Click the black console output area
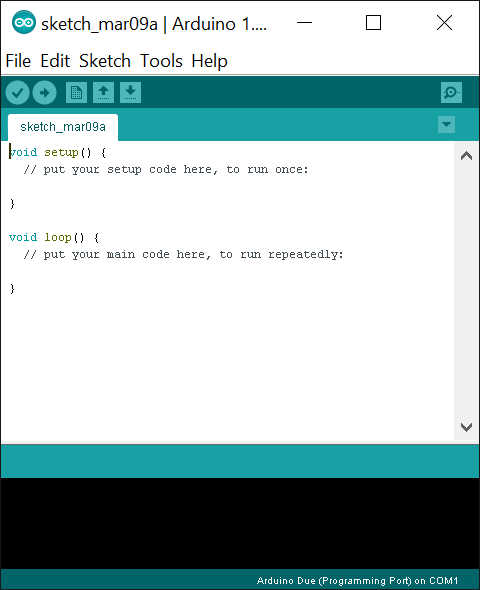480x590 pixels. (x=240, y=523)
